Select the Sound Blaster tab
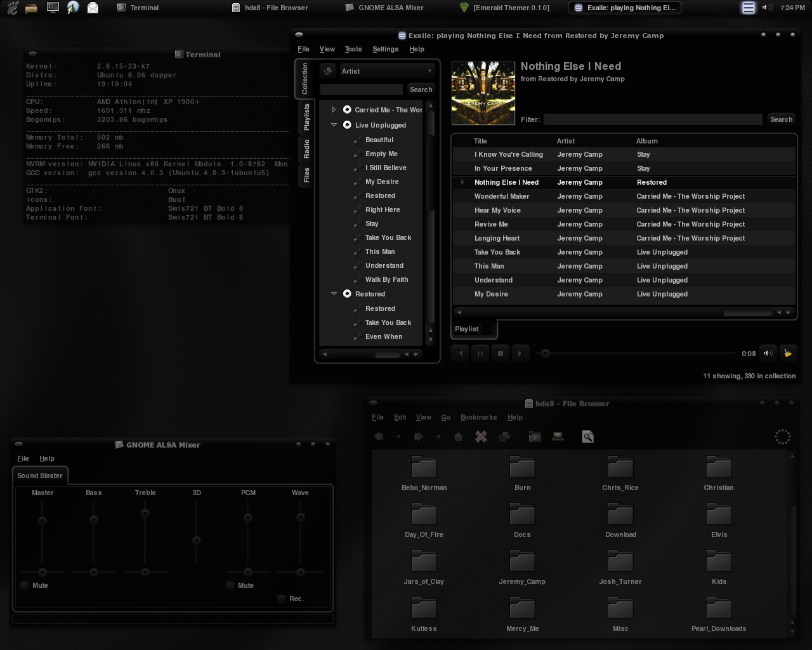 point(40,475)
